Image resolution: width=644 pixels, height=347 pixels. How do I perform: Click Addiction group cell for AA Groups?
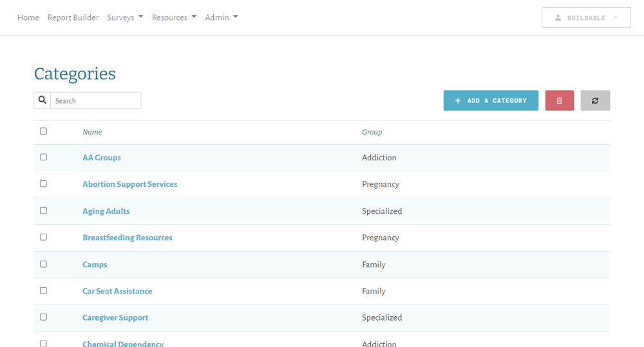(x=379, y=158)
